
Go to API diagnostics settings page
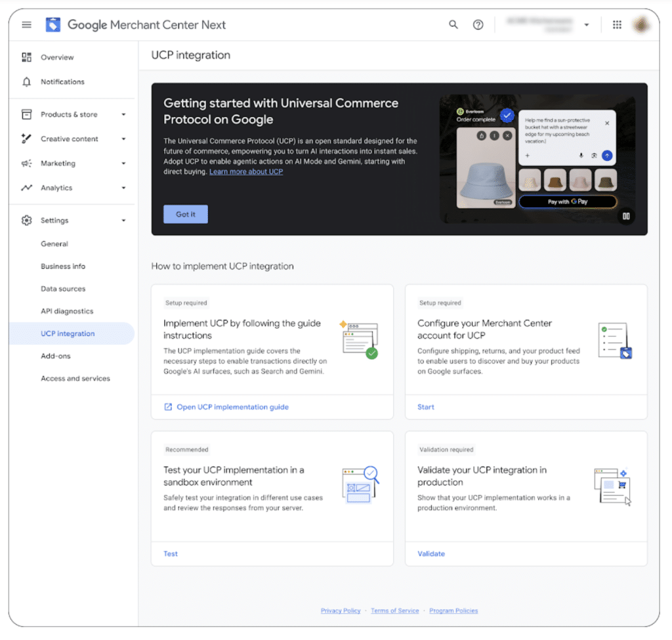tap(67, 311)
